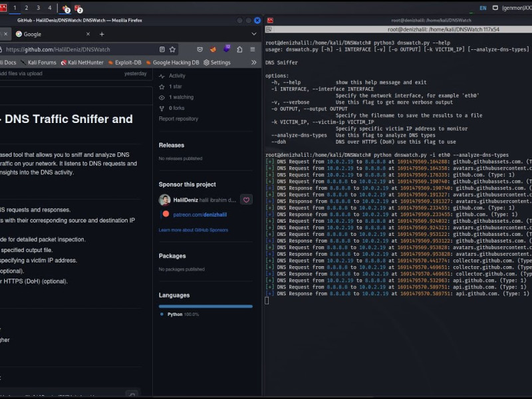Switch to workspace 4 in the panel
Image resolution: width=532 pixels, height=399 pixels.
(49, 7)
